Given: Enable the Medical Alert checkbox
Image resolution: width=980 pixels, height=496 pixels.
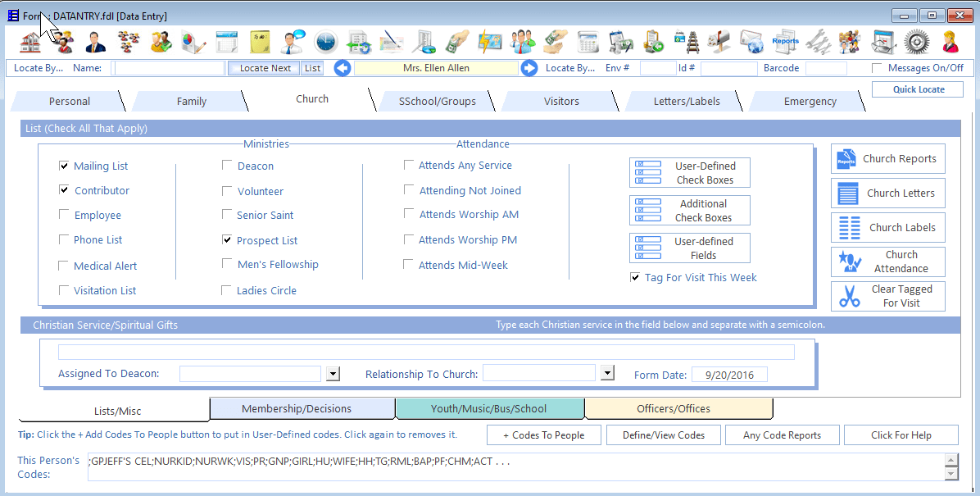Looking at the screenshot, I should point(64,265).
